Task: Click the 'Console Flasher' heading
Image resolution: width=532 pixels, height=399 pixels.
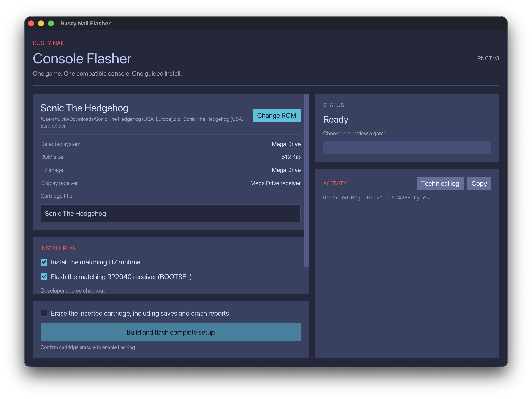Action: [82, 59]
